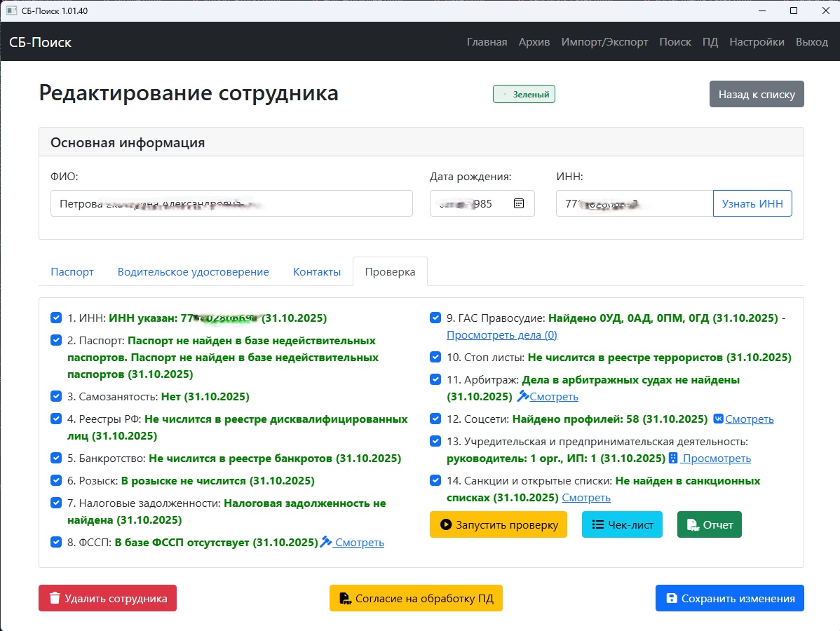The height and width of the screenshot is (631, 840).
Task: Select the VK icon in the Соцсети row
Action: coord(718,419)
